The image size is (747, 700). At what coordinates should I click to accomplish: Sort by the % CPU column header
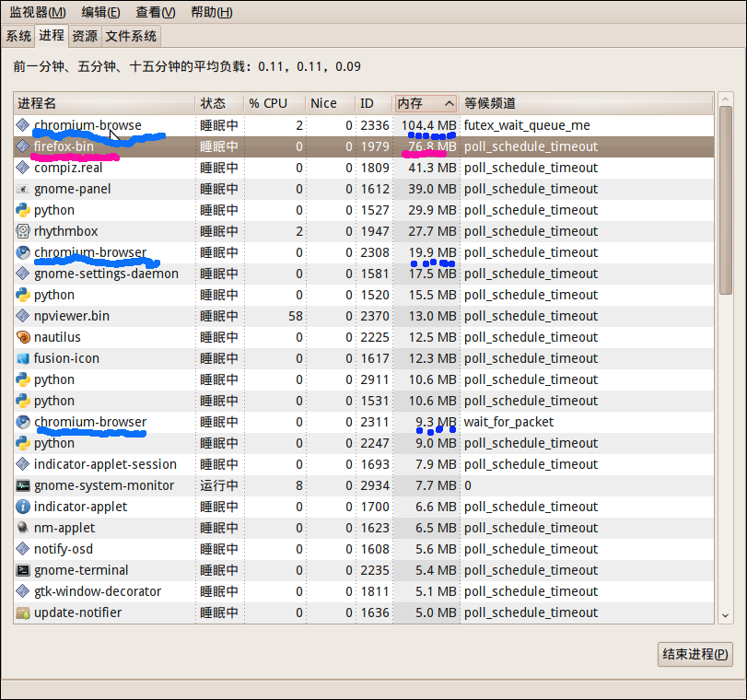pos(274,103)
